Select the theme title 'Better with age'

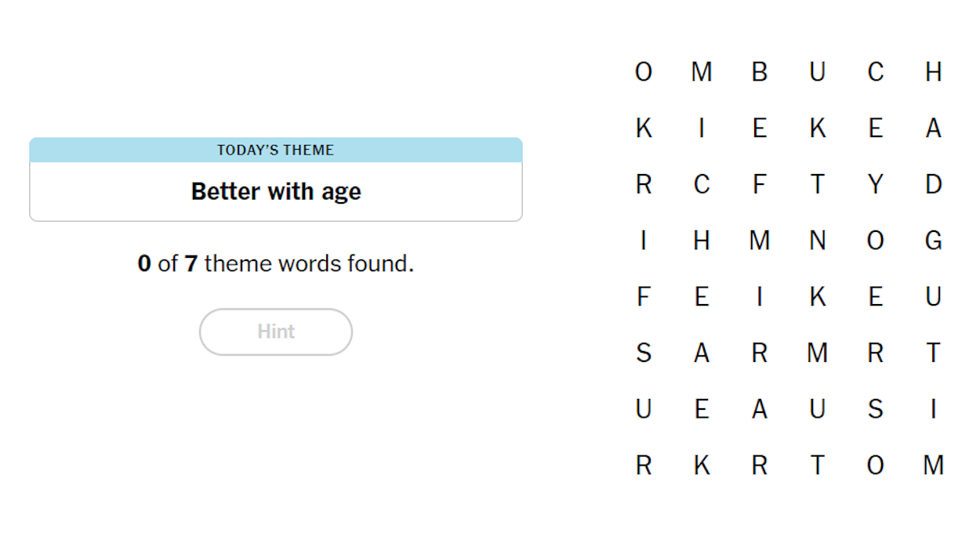coord(275,190)
